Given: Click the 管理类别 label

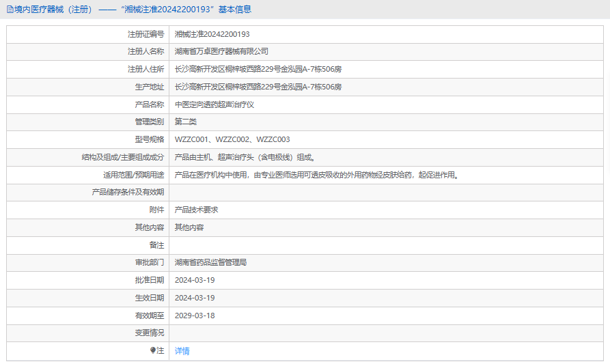Looking at the screenshot, I should (x=150, y=122).
